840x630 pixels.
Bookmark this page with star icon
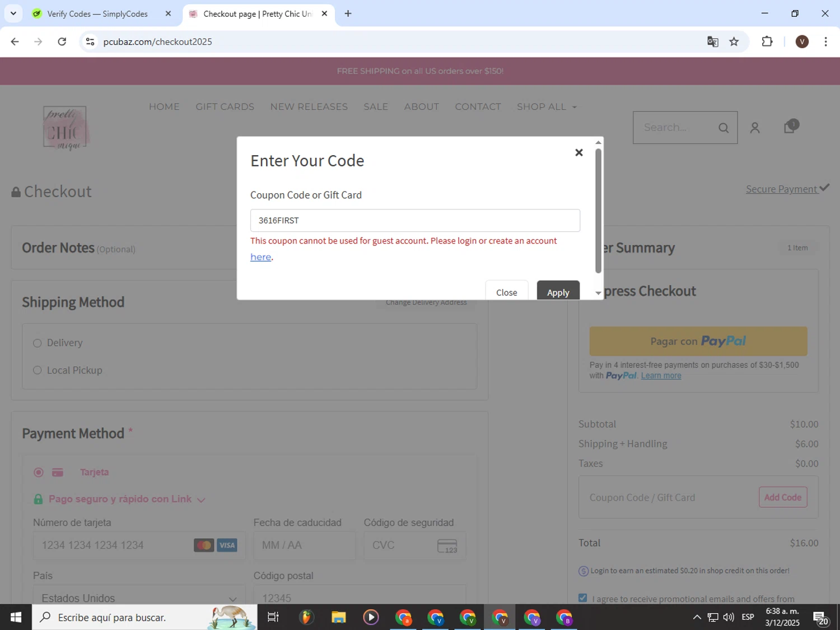tap(734, 41)
